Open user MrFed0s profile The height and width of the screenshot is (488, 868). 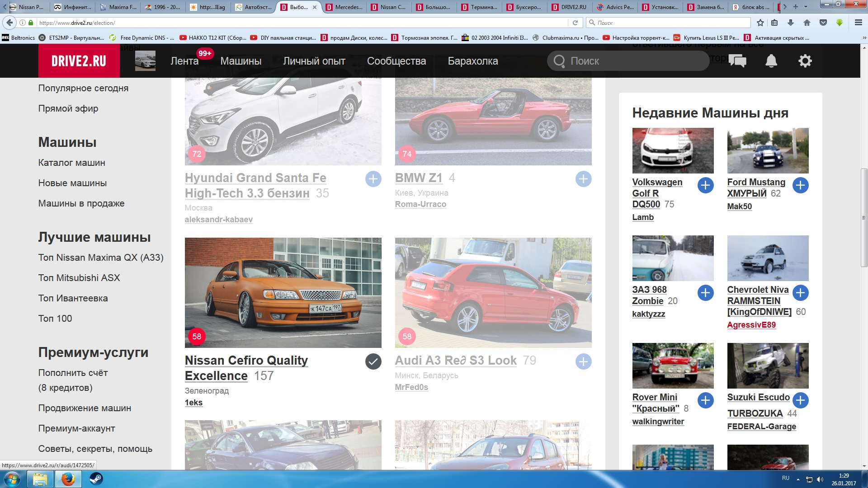coord(411,387)
